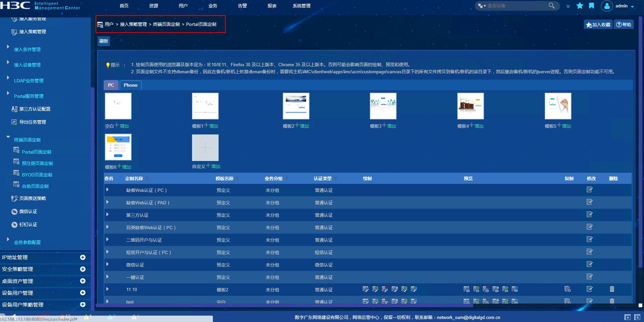Click the 模板2 thumbnail image

coord(296,106)
